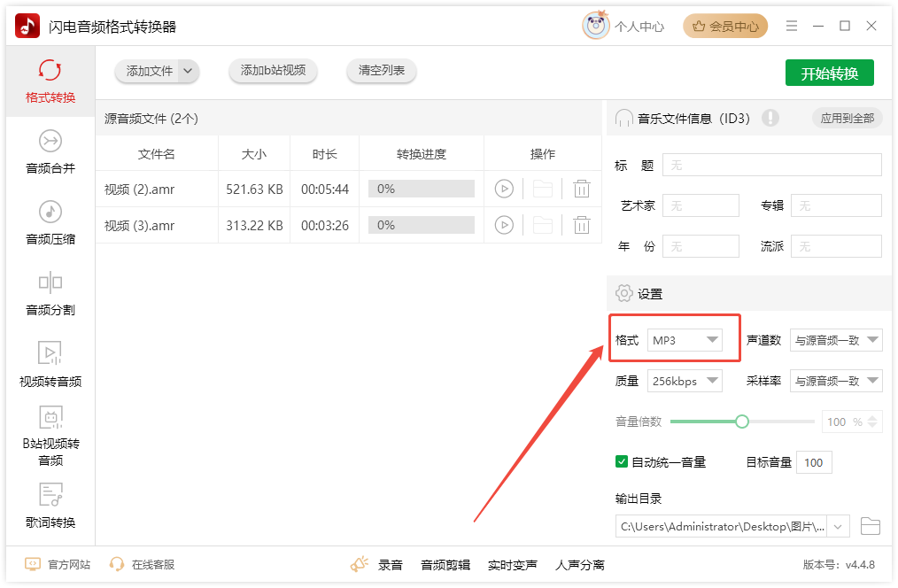Start conversion with 开始转换 button
The image size is (898, 588).
829,73
